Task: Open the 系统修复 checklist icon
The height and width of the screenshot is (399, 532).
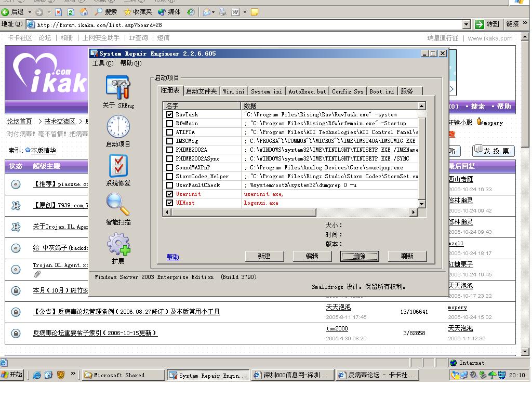Action: click(118, 165)
